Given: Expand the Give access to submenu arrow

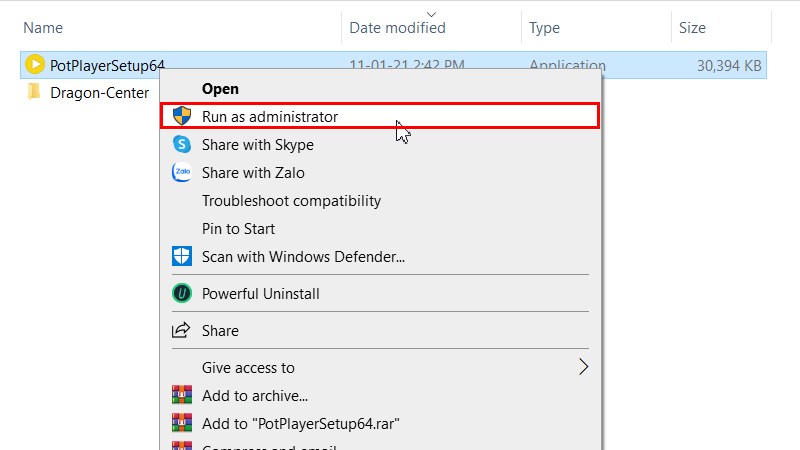Looking at the screenshot, I should (x=584, y=367).
